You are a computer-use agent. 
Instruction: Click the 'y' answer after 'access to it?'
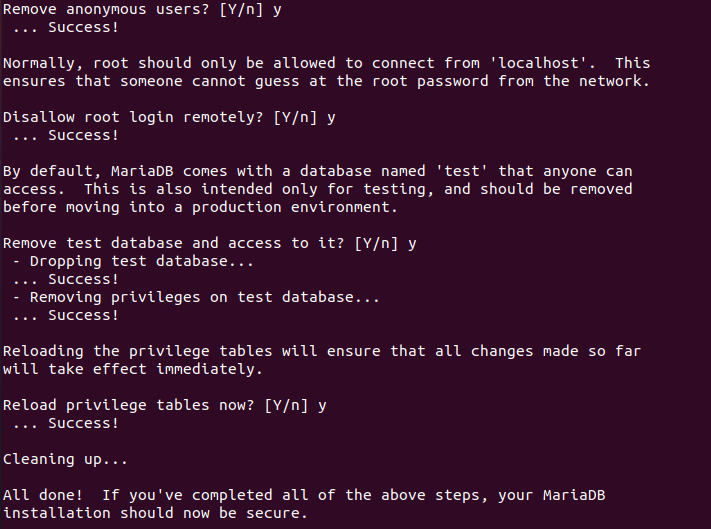(x=412, y=245)
